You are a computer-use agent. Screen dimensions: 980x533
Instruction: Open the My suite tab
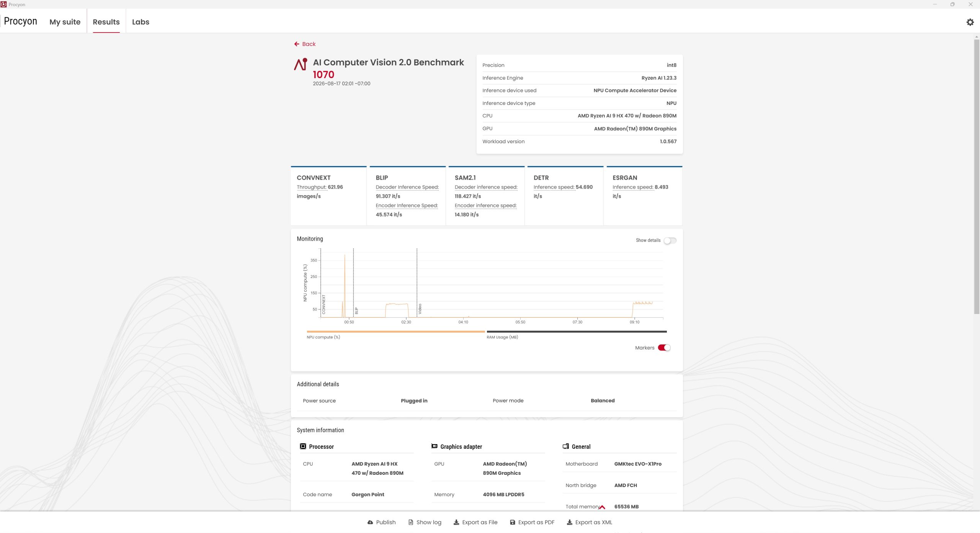[x=65, y=22]
